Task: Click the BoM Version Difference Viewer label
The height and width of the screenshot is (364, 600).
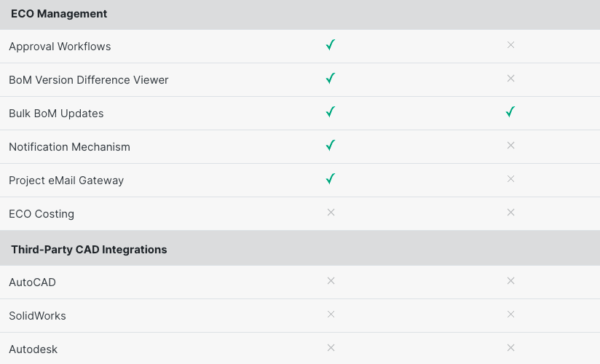Action: tap(88, 80)
